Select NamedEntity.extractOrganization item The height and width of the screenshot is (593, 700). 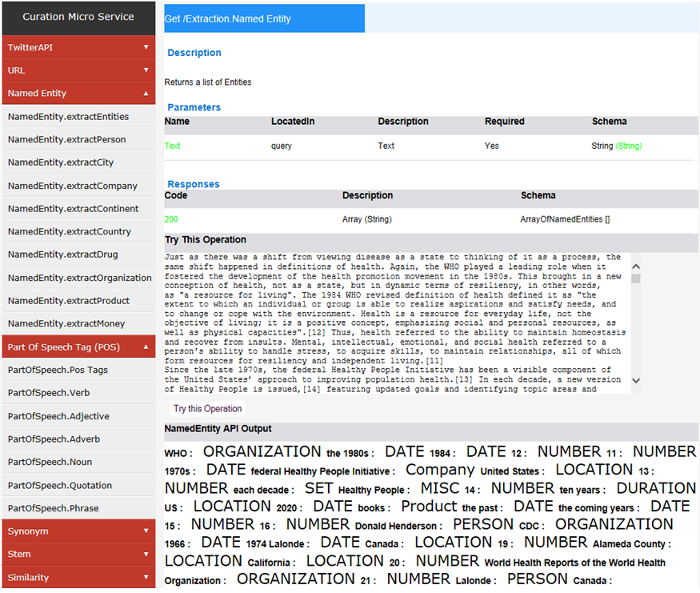79,278
